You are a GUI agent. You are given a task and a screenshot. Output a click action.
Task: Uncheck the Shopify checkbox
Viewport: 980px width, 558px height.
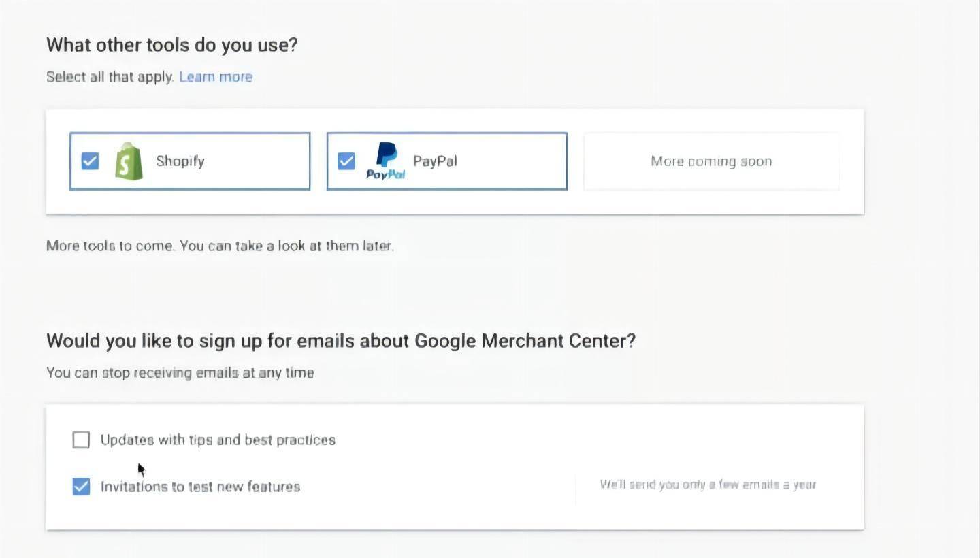coord(90,161)
